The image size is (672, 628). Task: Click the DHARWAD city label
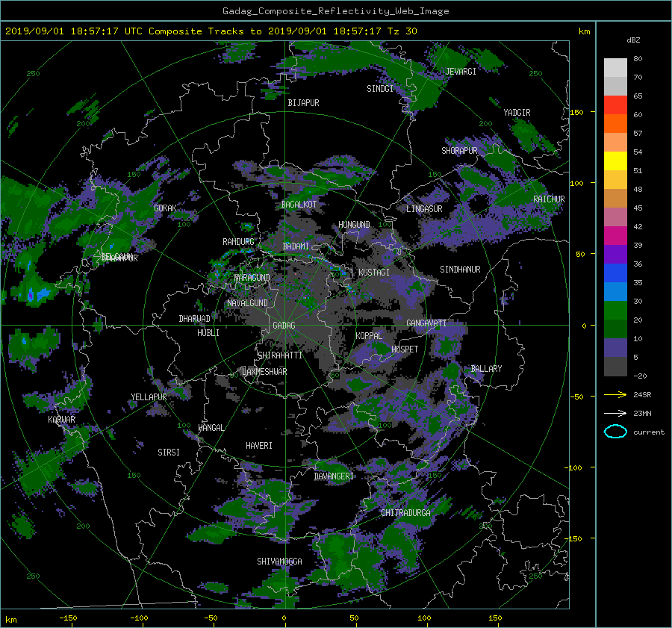pos(195,319)
